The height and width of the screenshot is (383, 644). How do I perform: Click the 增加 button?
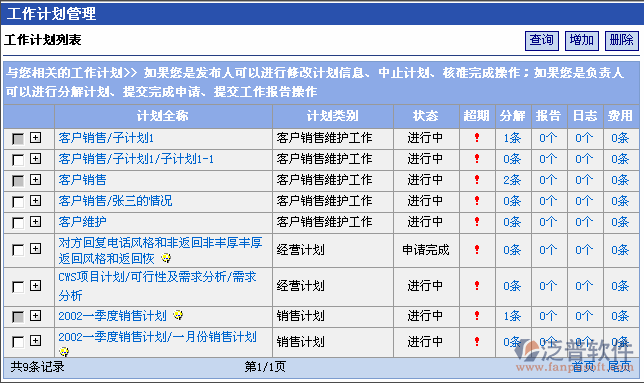click(582, 41)
